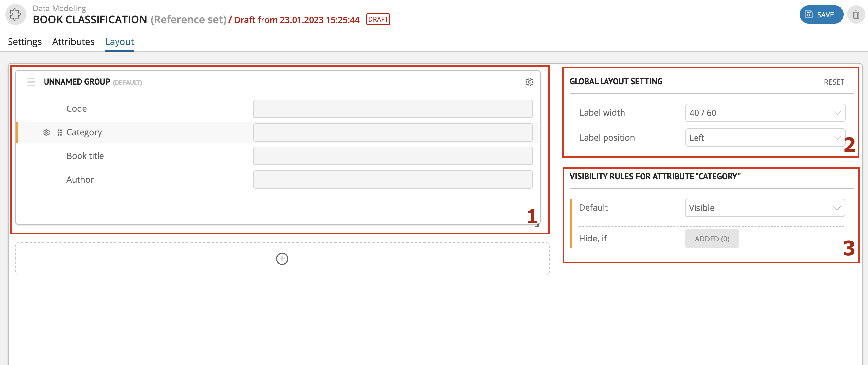Click the group resize corner handle

(537, 225)
